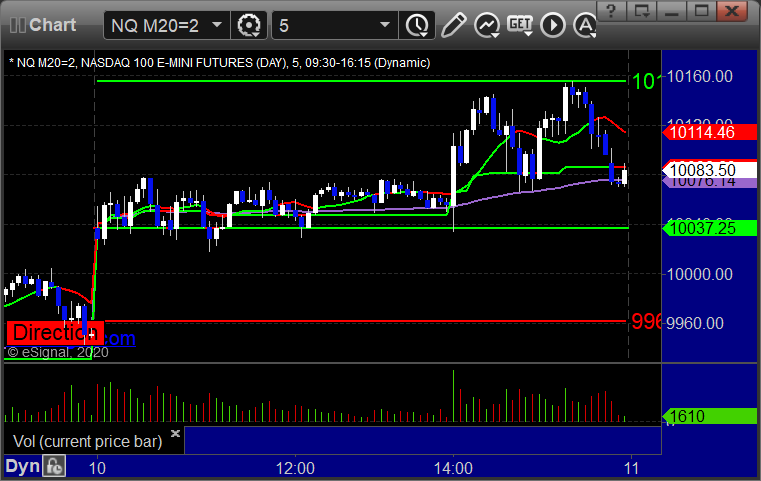Close the Vol study pane
This screenshot has width=761, height=481.
pos(176,433)
